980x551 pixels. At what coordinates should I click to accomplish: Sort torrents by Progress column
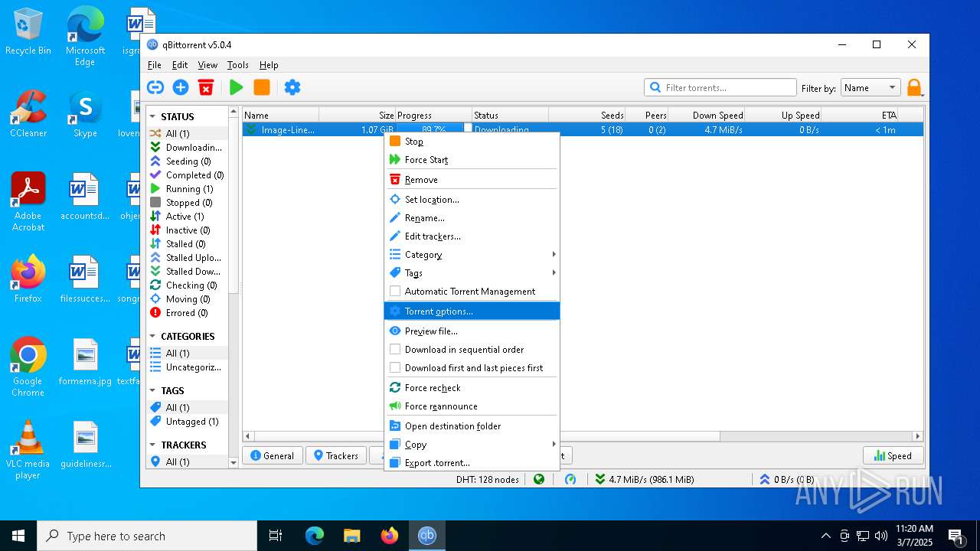(433, 115)
